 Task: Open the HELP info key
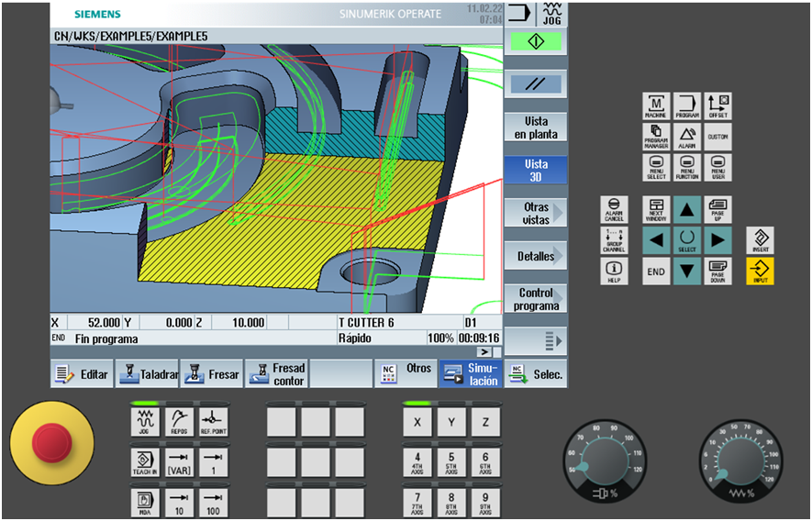click(x=614, y=271)
